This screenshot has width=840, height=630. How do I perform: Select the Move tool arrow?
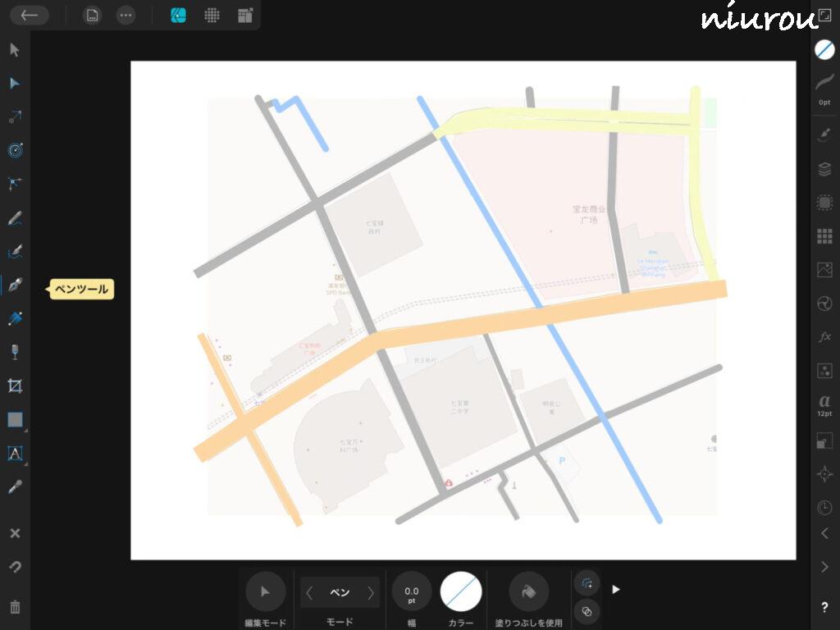coord(15,50)
